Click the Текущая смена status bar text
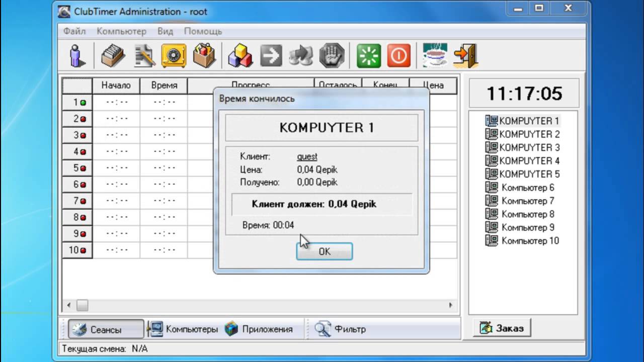 (x=105, y=348)
